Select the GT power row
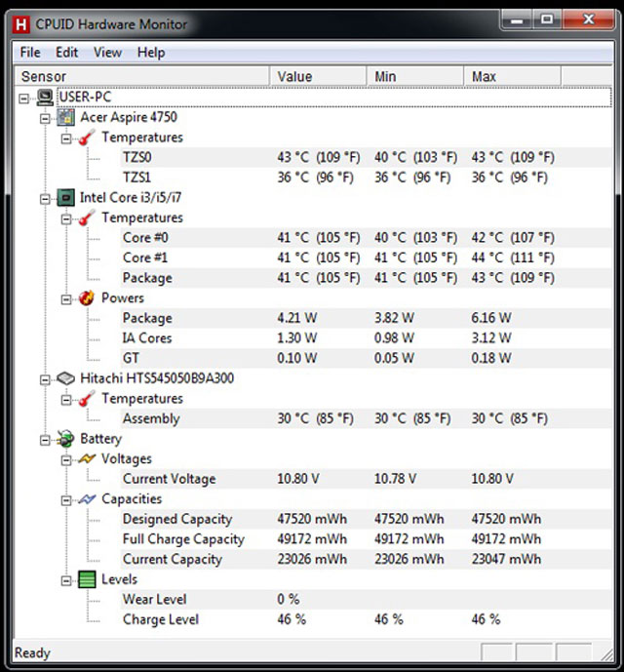Screen dimensions: 624x672 (x=366, y=358)
